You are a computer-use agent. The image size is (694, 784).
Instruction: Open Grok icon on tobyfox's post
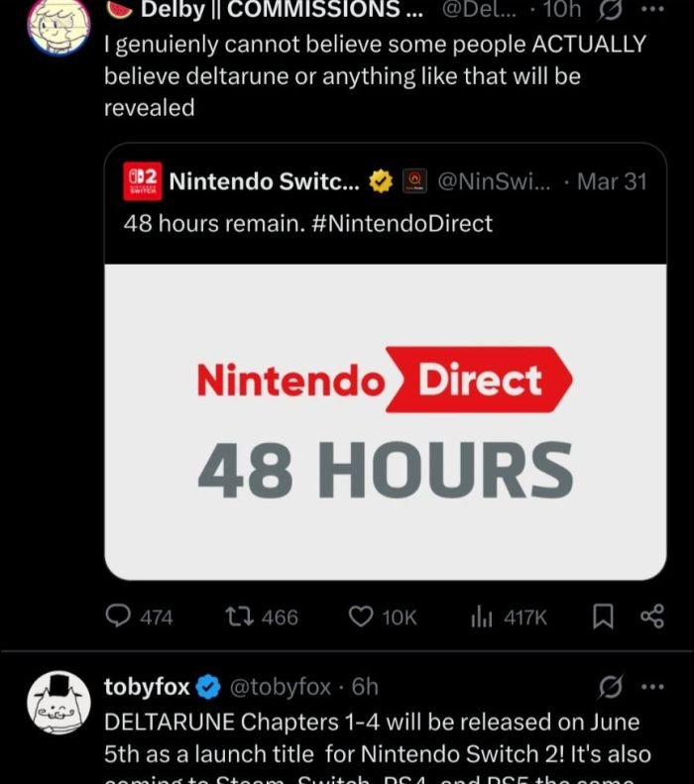(612, 687)
